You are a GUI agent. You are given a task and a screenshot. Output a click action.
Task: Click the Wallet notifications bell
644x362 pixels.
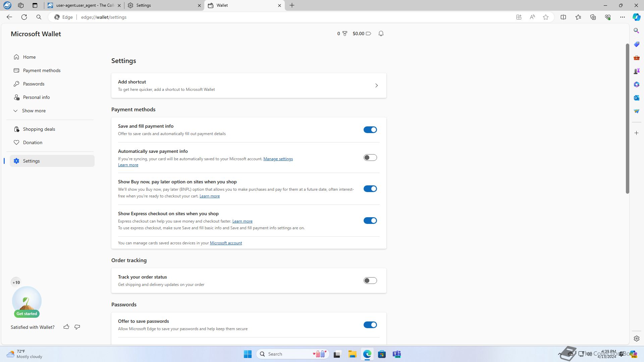click(x=381, y=34)
